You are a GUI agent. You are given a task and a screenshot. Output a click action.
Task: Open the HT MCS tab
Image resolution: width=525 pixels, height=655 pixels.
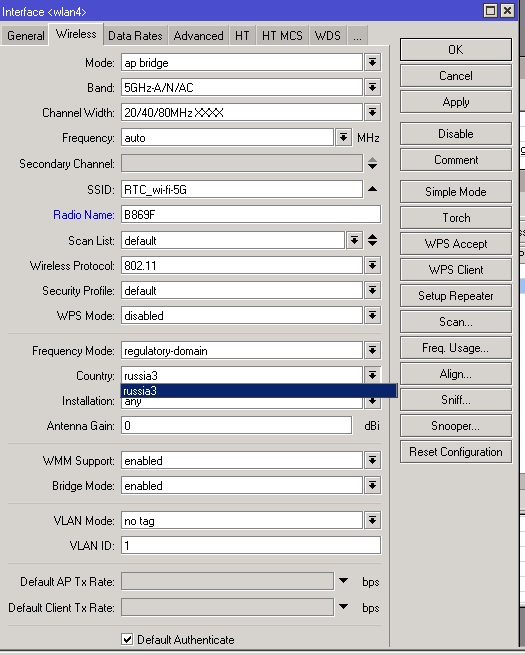[x=282, y=36]
